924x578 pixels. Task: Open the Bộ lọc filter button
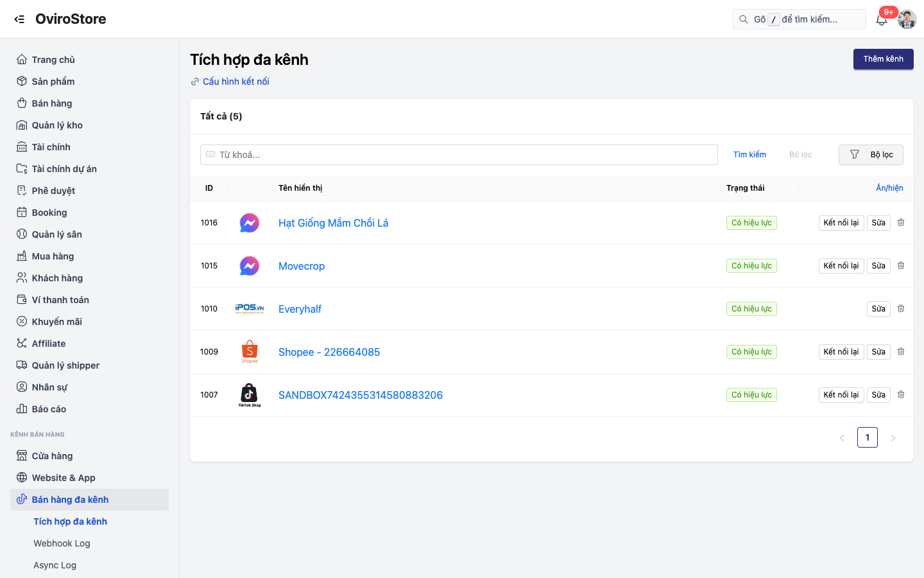pos(871,155)
